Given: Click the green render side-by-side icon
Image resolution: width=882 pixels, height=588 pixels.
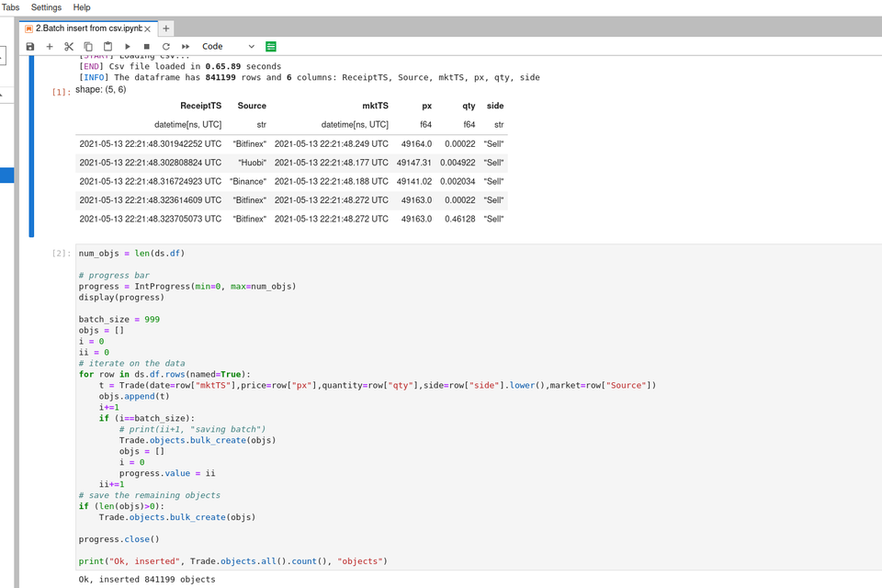Looking at the screenshot, I should (271, 46).
